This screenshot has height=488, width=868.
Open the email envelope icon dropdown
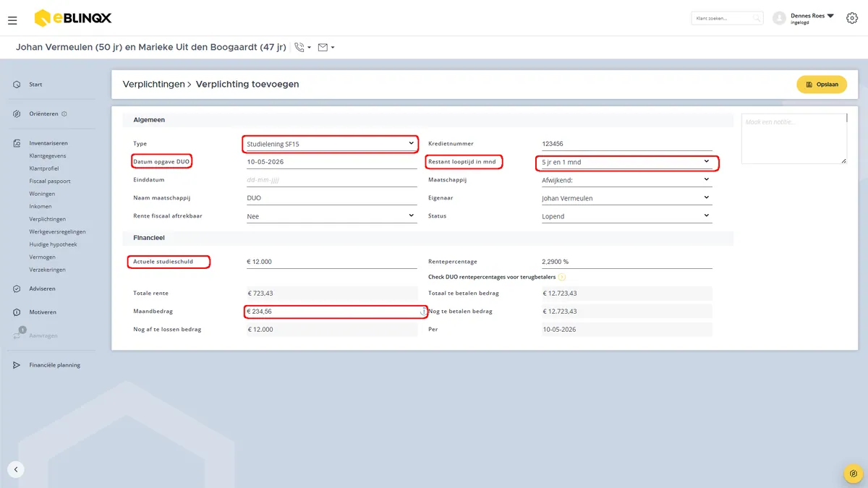[325, 48]
